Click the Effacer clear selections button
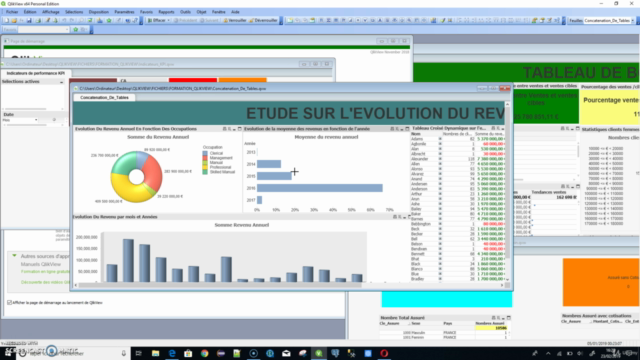 pos(156,20)
